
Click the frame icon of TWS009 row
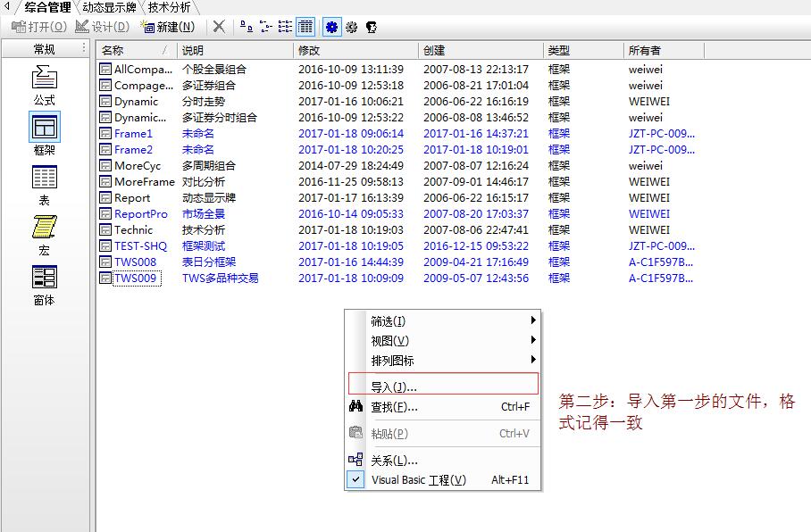coord(105,278)
